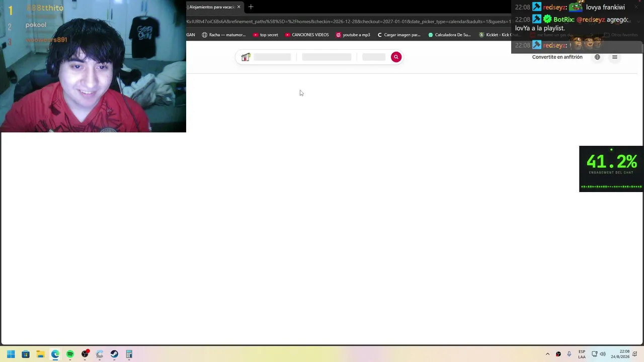Open the notifications bell icon
The height and width of the screenshot is (362, 644).
pos(635,354)
